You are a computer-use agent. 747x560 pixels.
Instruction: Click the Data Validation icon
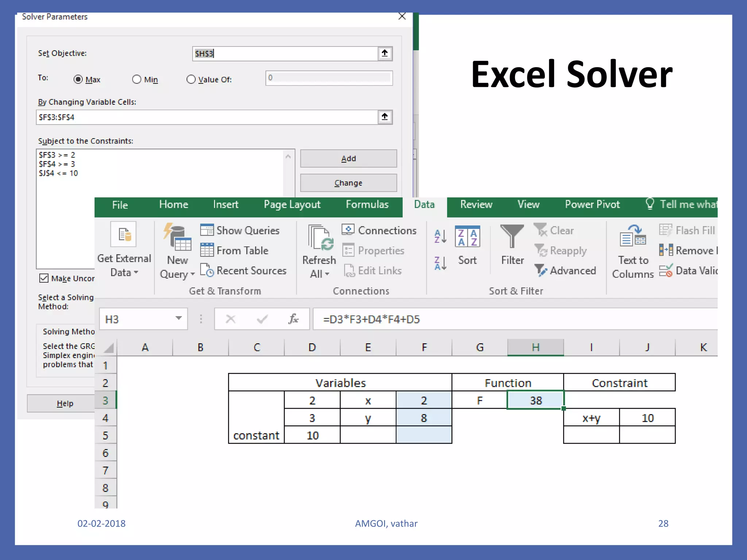(x=666, y=271)
